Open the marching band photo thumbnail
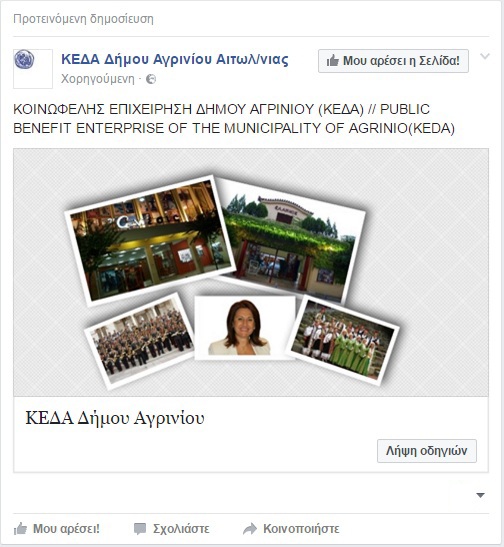This screenshot has width=504, height=547. 141,340
